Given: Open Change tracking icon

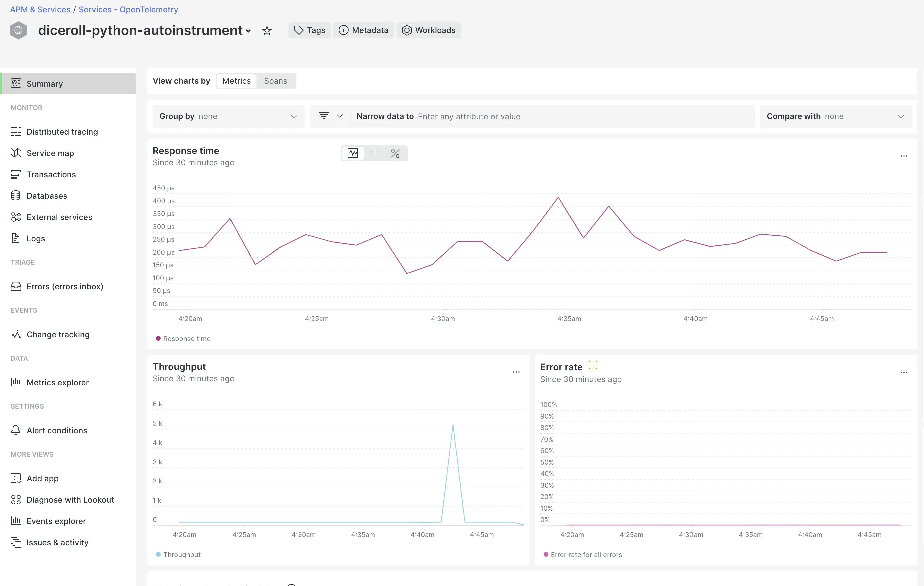Looking at the screenshot, I should pyautogui.click(x=16, y=334).
